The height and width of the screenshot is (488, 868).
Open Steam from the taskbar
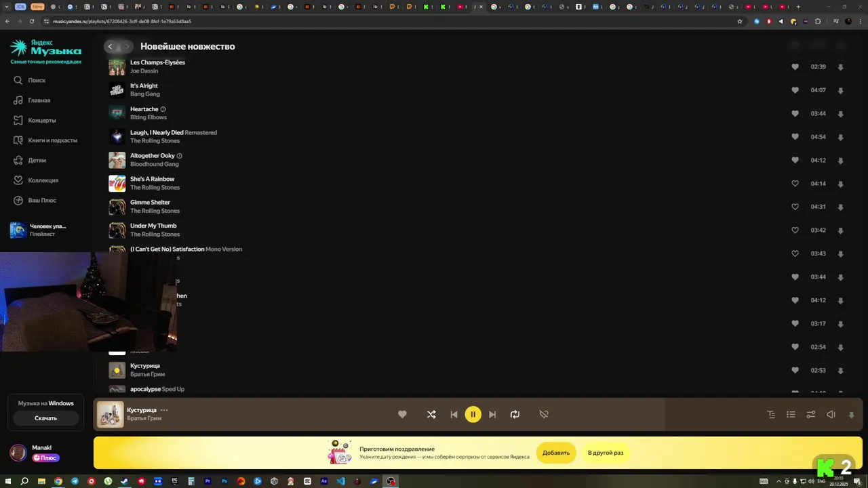tap(125, 481)
